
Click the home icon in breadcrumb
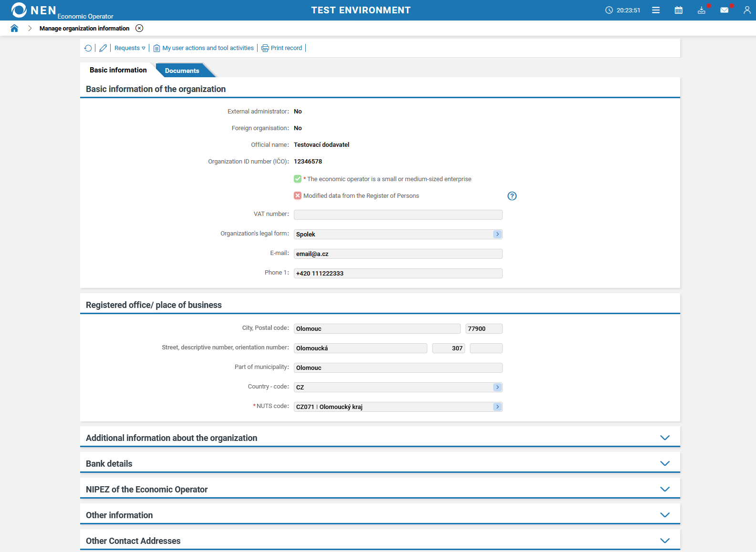pyautogui.click(x=14, y=28)
